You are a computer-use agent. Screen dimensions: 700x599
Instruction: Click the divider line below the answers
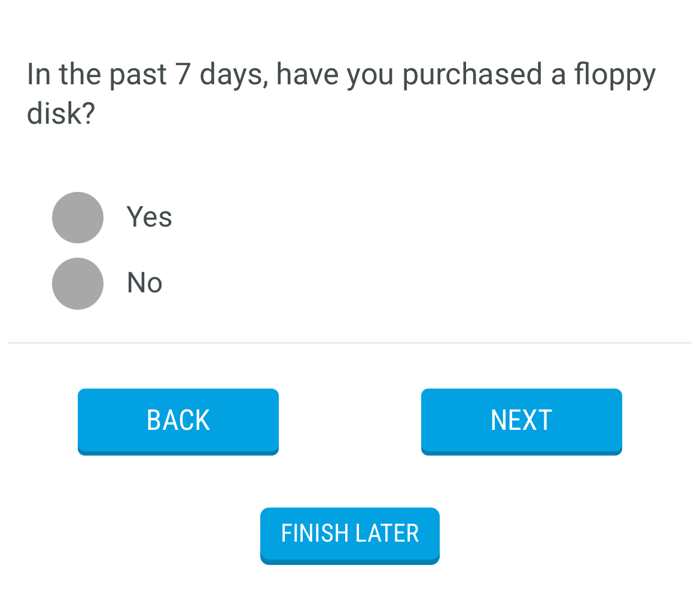pos(350,343)
